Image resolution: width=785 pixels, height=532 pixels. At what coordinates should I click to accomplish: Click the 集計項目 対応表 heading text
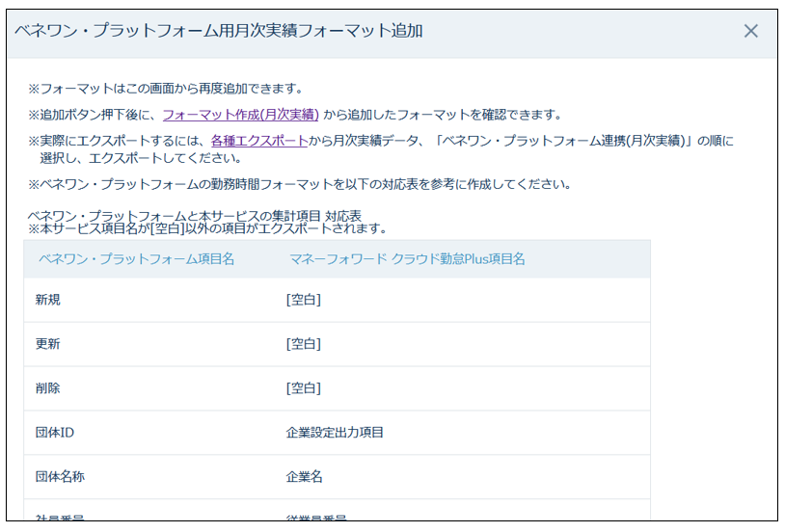195,216
